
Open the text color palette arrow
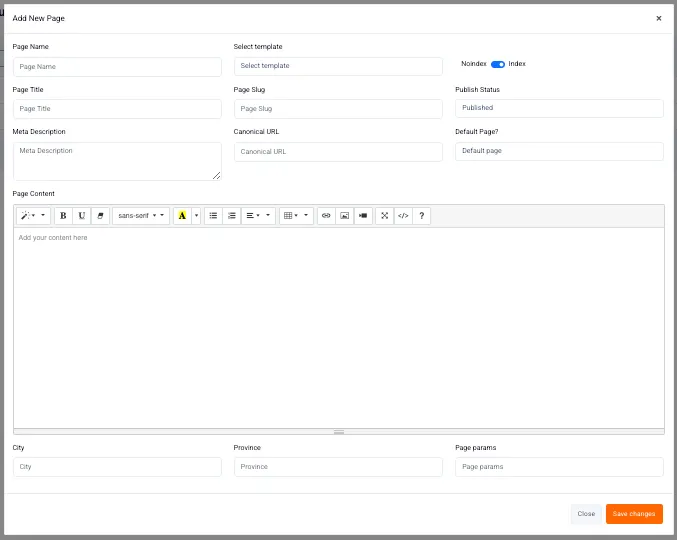[x=196, y=215]
